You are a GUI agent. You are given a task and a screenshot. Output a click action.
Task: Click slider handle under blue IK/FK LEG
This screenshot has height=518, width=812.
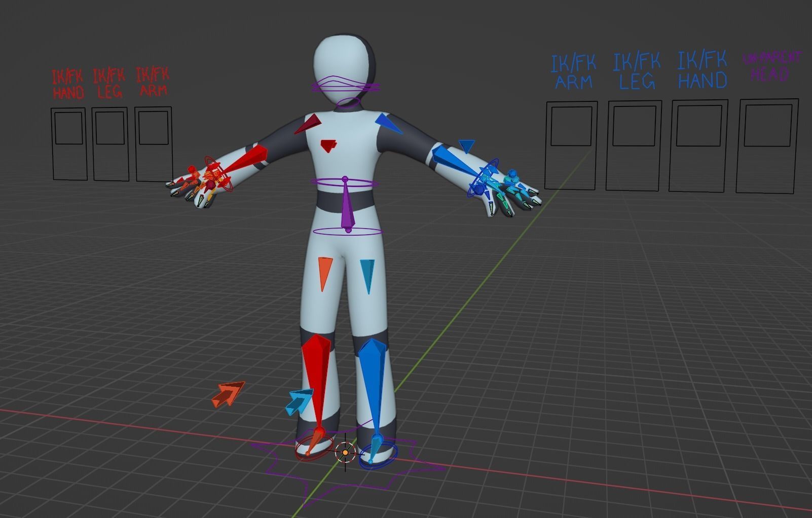[634, 125]
